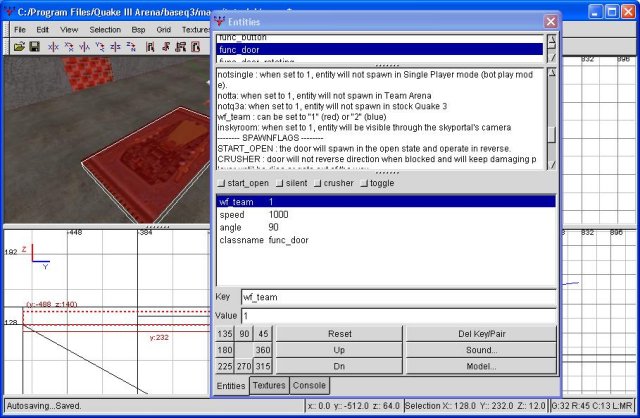
Task: Switch to the Console tab
Action: (x=309, y=385)
